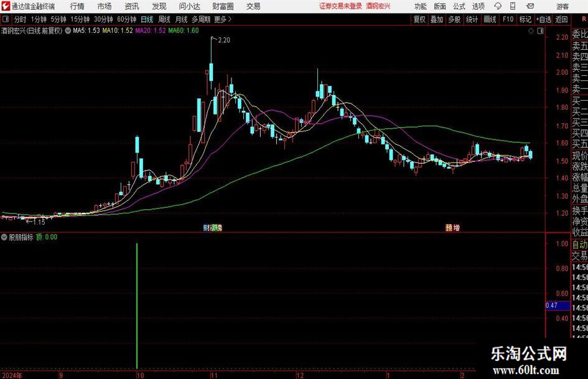This screenshot has width=588, height=379.
Task: Open the 版面 menu
Action: click(x=440, y=6)
